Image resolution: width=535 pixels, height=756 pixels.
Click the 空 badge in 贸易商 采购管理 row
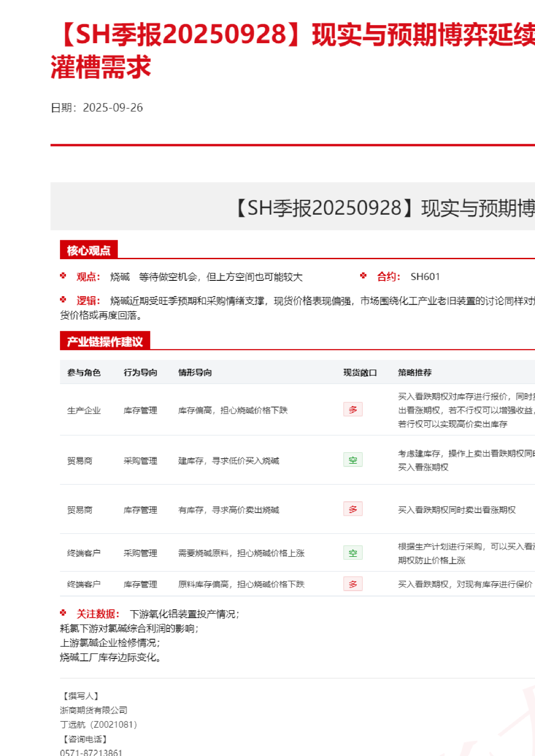click(353, 460)
